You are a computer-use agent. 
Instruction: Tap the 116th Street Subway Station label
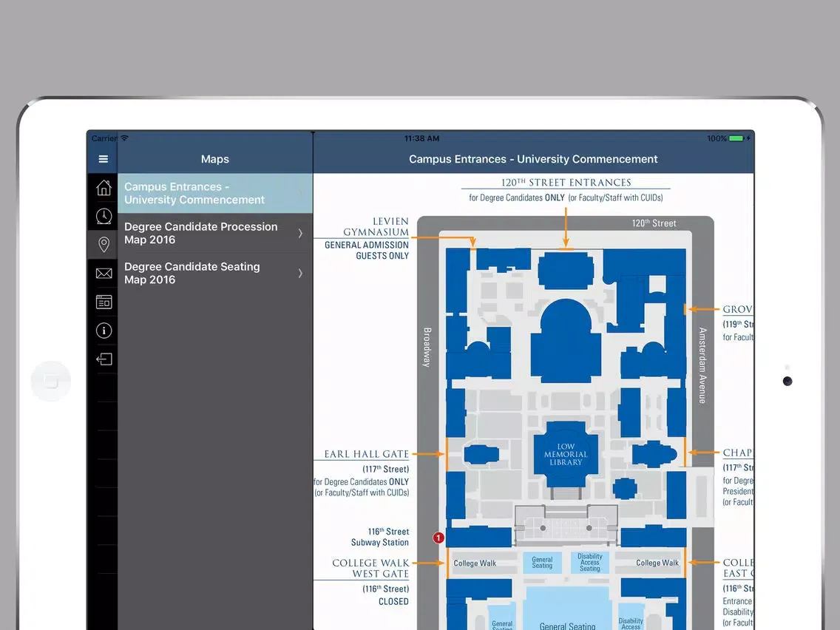(380, 537)
